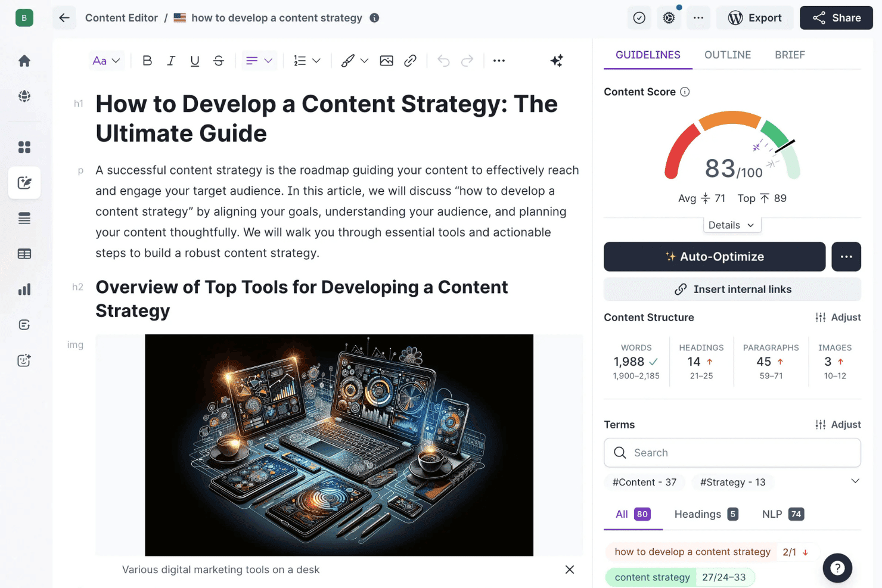Open the globe icon in sidebar
The height and width of the screenshot is (588, 882).
[x=24, y=96]
